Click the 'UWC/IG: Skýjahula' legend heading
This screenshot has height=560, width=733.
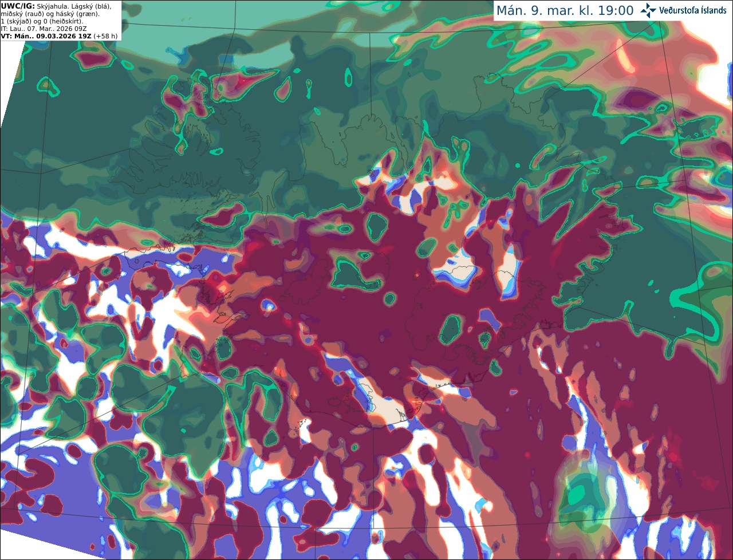[34, 6]
